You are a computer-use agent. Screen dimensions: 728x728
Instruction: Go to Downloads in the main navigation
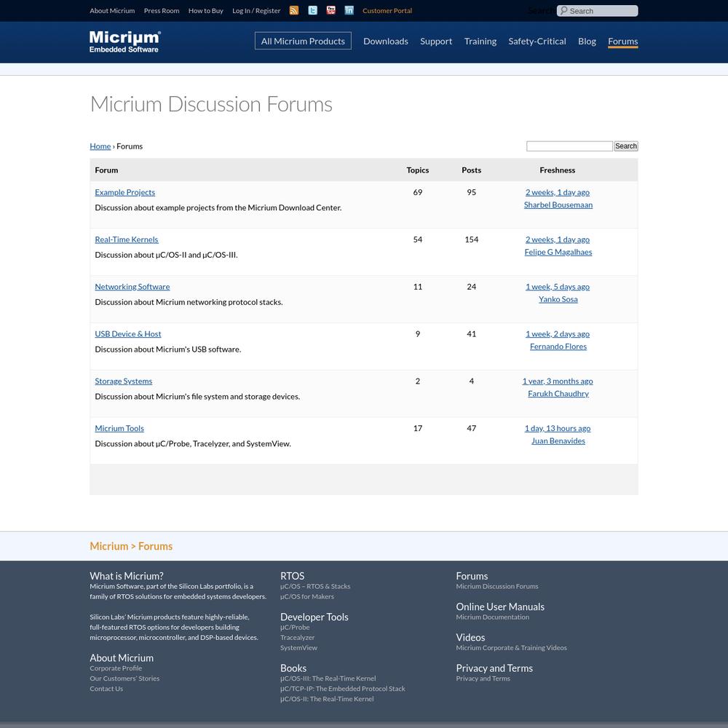point(385,41)
